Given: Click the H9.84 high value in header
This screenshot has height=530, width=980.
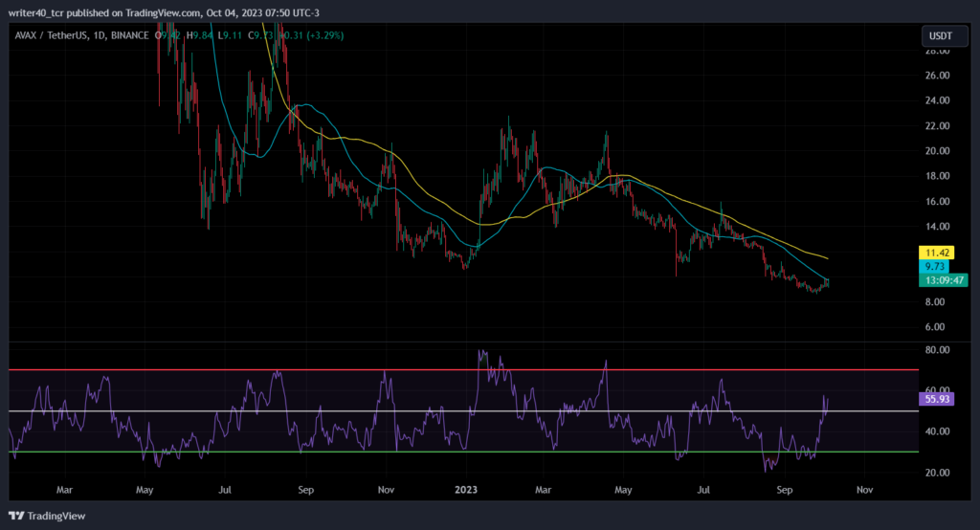Looking at the screenshot, I should (199, 35).
